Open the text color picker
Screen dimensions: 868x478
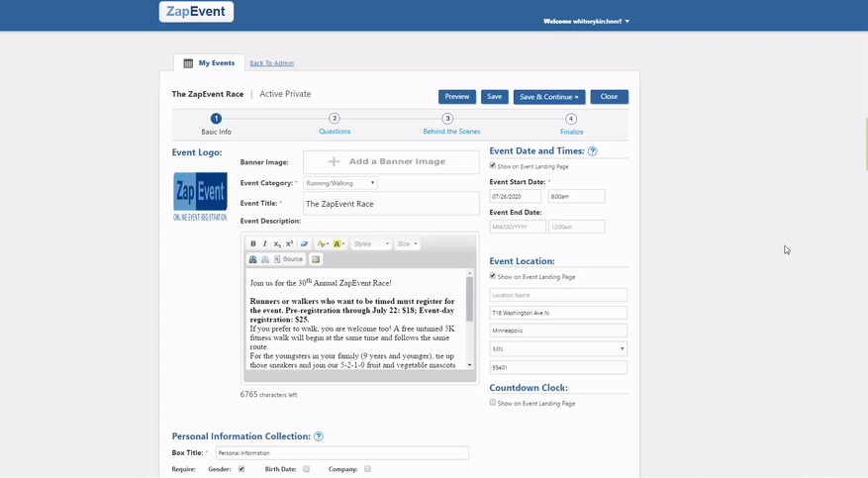pyautogui.click(x=323, y=244)
